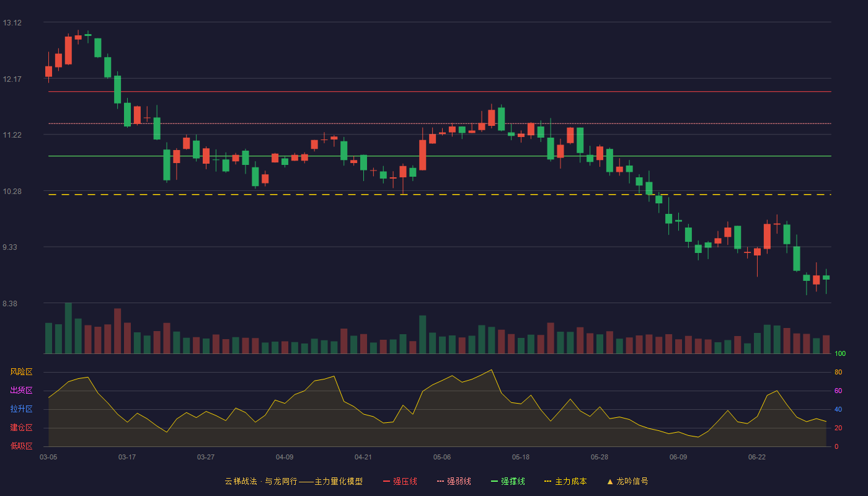Image resolution: width=868 pixels, height=496 pixels.
Task: Click the 05-06 date label
Action: click(x=442, y=457)
